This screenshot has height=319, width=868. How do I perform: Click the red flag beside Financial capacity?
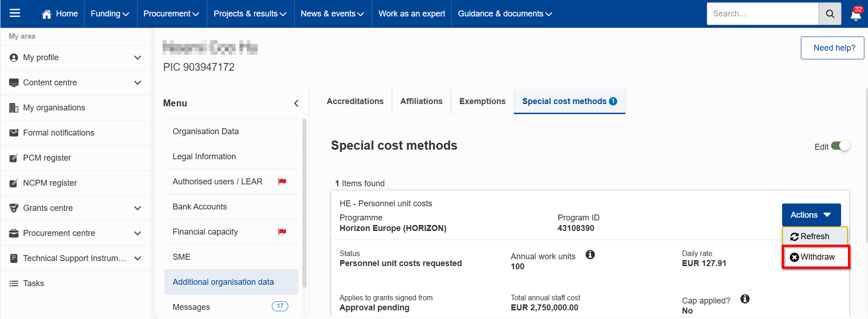[282, 232]
